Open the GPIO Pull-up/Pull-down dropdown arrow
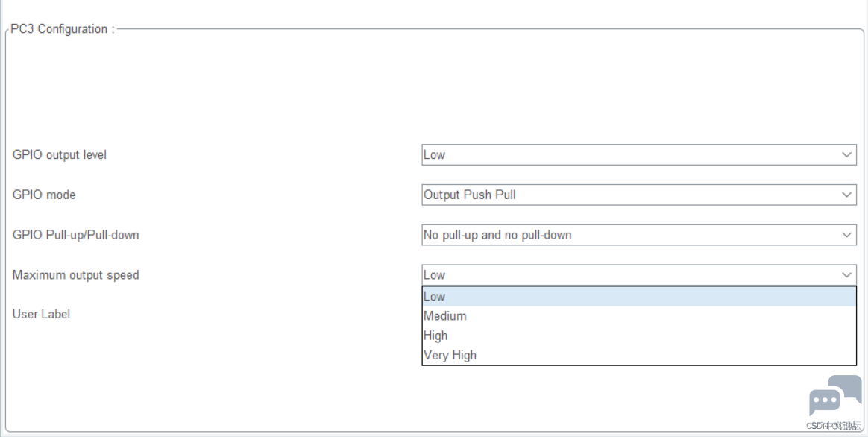Viewport: 868px width, 437px height. point(846,235)
